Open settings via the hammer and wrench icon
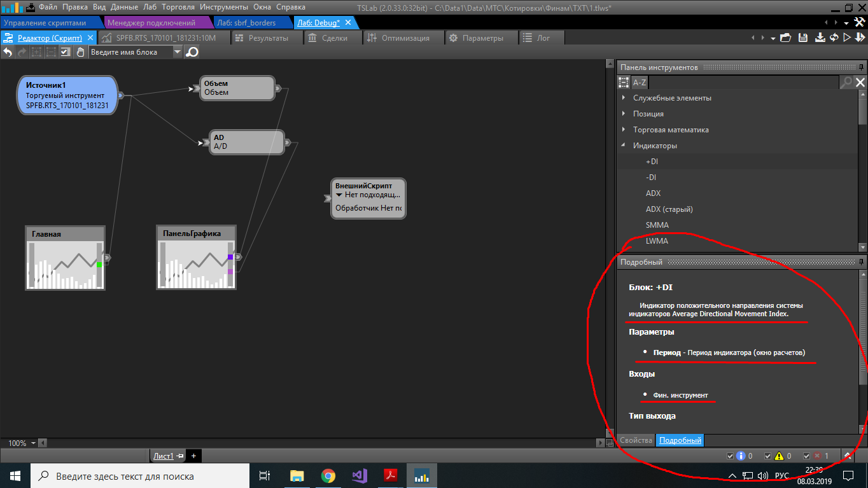 pos(860,22)
